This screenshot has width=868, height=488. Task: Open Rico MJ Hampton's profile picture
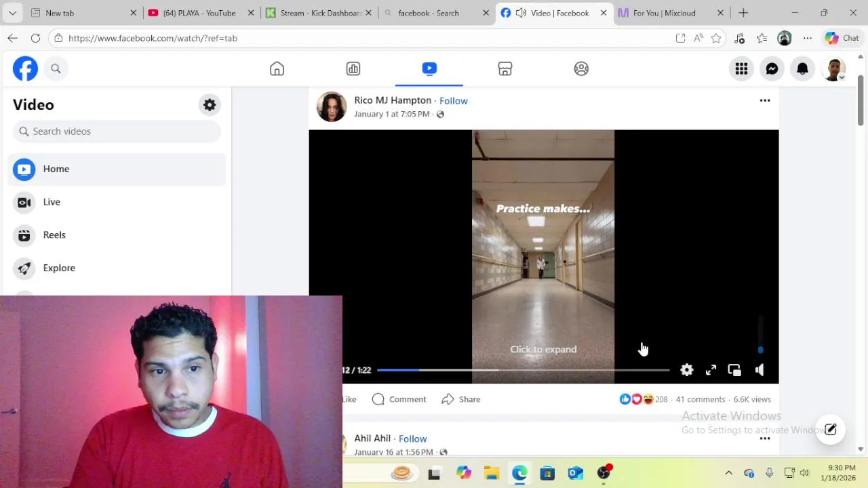(332, 107)
